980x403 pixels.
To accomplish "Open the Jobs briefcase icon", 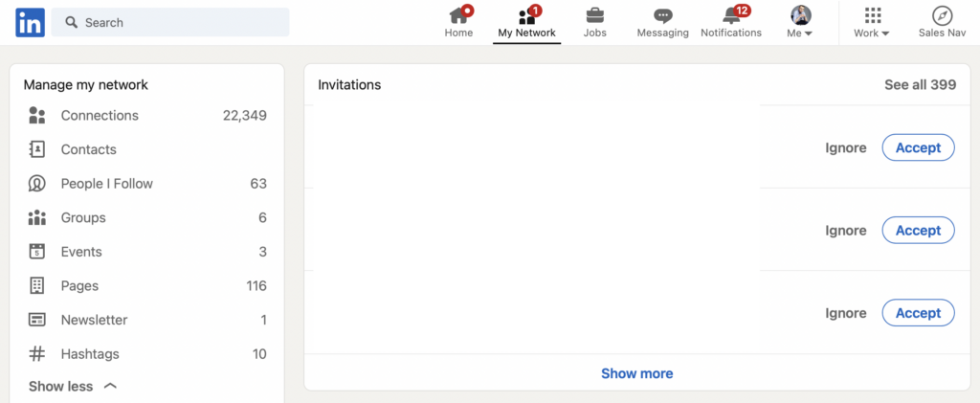I will (x=594, y=15).
